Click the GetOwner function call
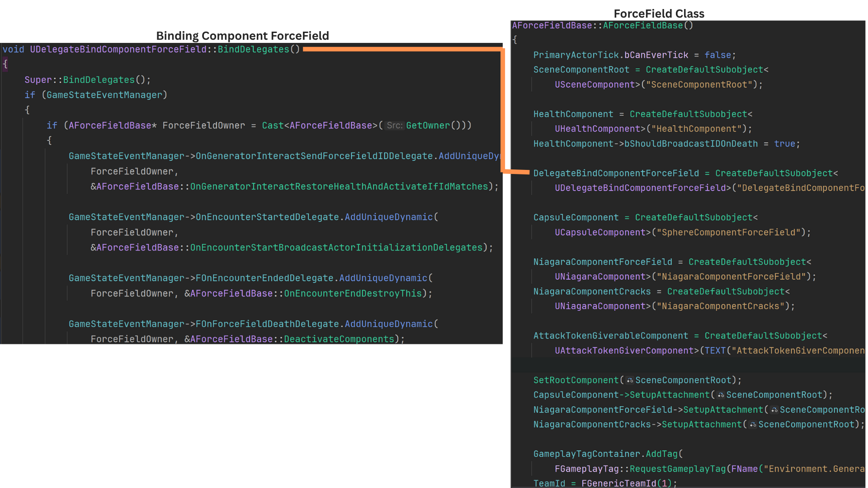868x488 pixels. (x=428, y=126)
